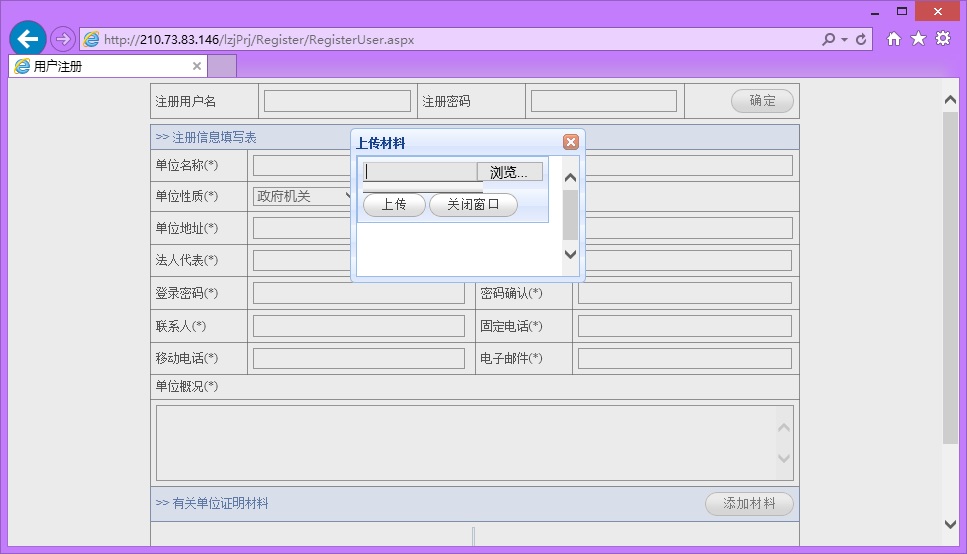This screenshot has height=554, width=967.
Task: Click the 登录密码 input field
Action: [359, 293]
